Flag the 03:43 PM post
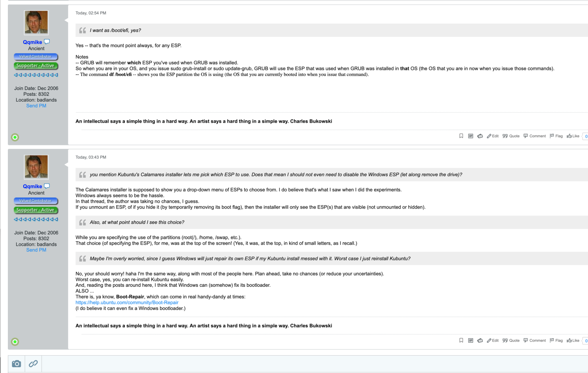The image size is (588, 373). (x=556, y=340)
